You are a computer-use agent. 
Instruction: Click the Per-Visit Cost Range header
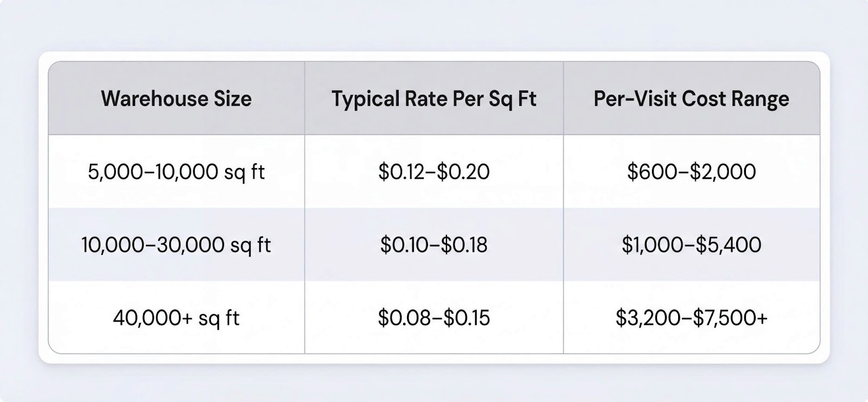click(691, 99)
